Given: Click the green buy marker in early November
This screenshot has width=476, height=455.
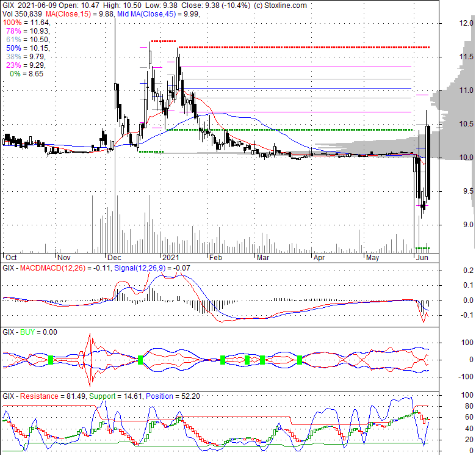Looking at the screenshot, I should 51,360.
